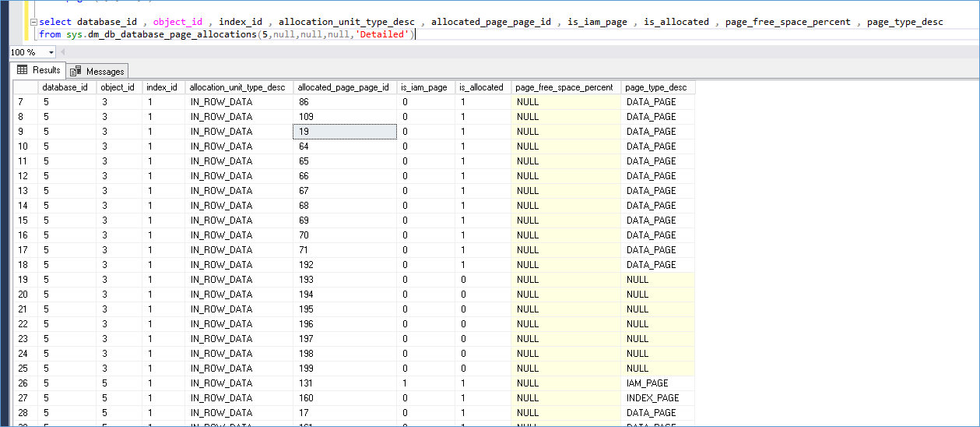The image size is (980, 427).
Task: Click the cell with page id 17
Action: (345, 413)
